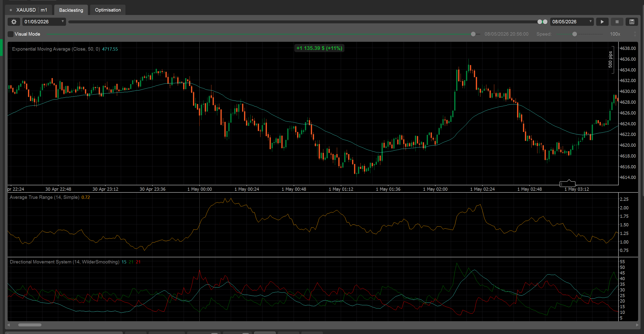Open the start date 01/05/2026 dropdown
The width and height of the screenshot is (644, 334).
tap(44, 22)
